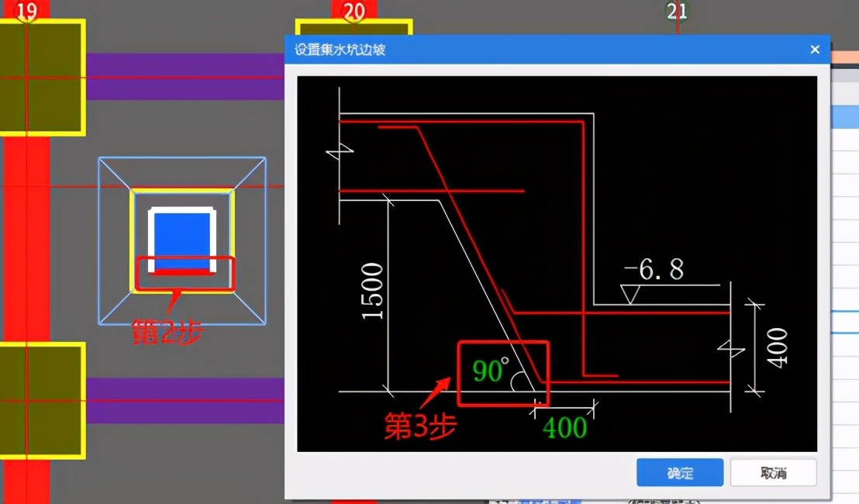Image resolution: width=859 pixels, height=504 pixels.
Task: Select the upper purple beam
Action: tap(185, 77)
